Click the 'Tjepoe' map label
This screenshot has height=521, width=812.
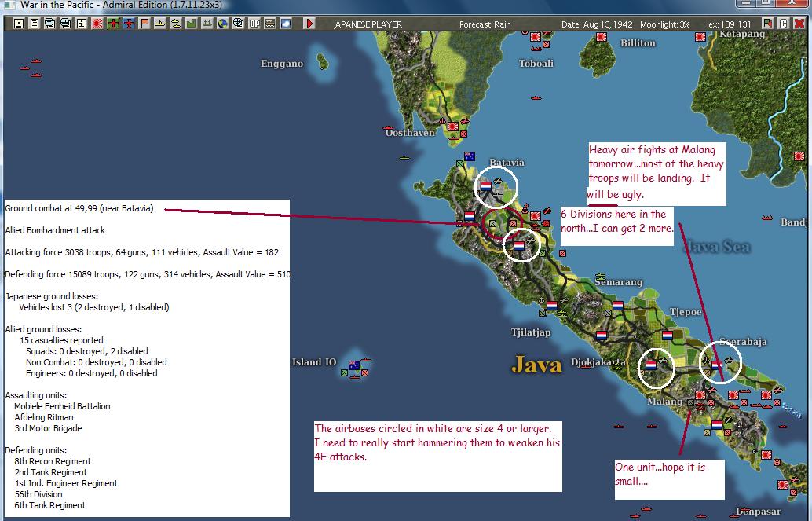(x=686, y=312)
